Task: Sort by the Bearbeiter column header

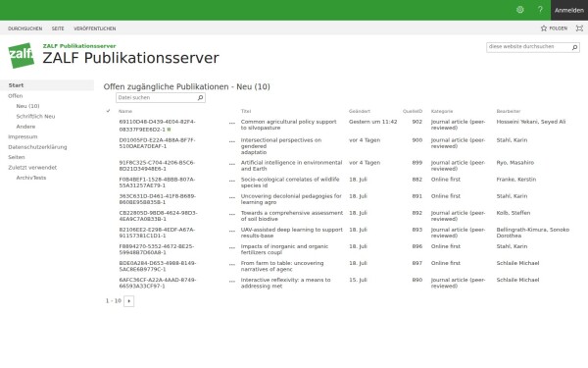Action: (509, 111)
